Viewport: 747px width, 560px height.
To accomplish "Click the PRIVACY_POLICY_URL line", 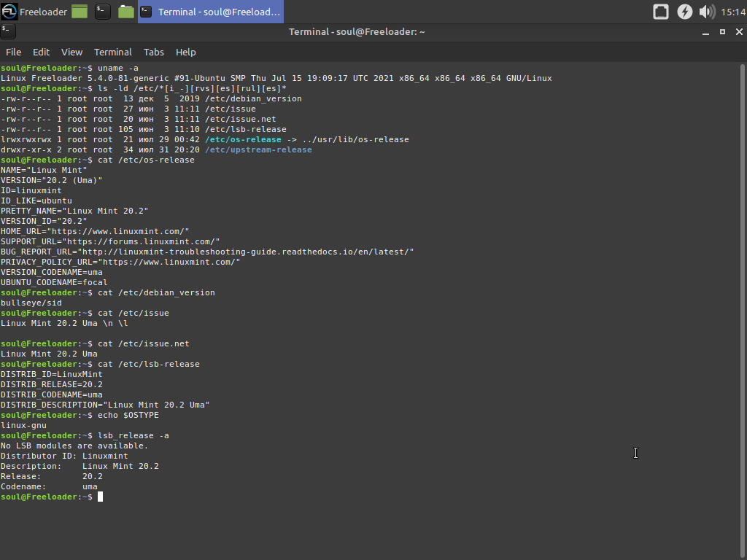I will pos(120,262).
